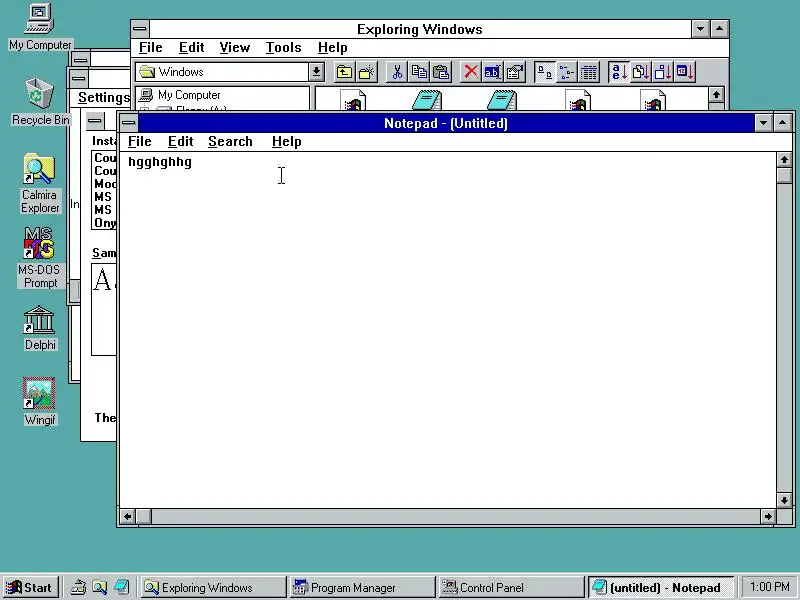Screen dimensions: 800x600
Task: Sort files by type icon
Action: 641,72
